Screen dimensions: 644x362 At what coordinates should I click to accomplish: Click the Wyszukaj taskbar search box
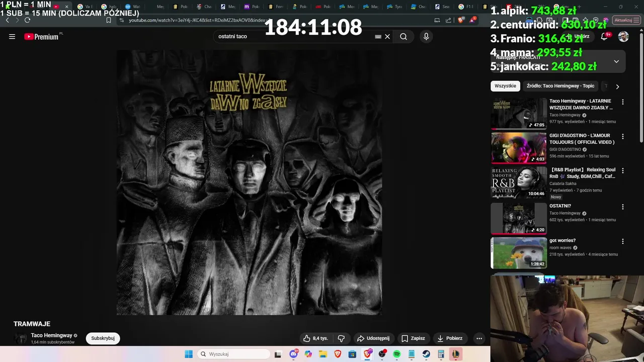point(233,354)
